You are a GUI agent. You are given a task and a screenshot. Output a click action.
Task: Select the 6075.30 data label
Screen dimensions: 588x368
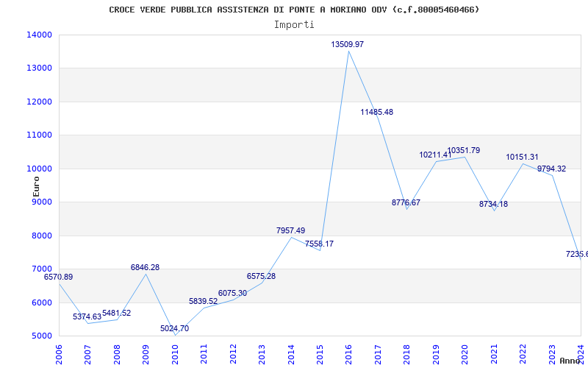[232, 293]
